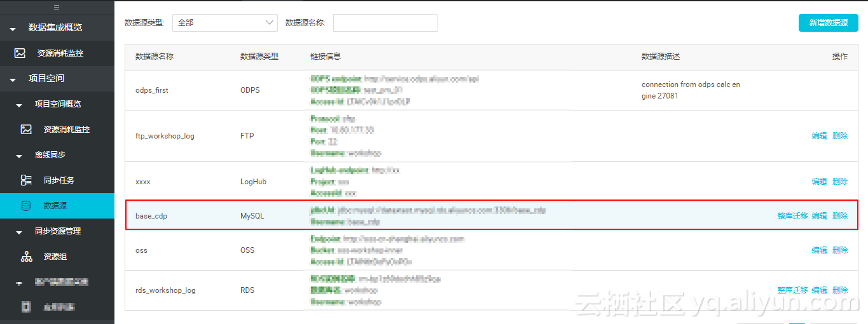Open 资源组 in the sidebar
Image resolution: width=868 pixels, height=324 pixels.
[55, 257]
